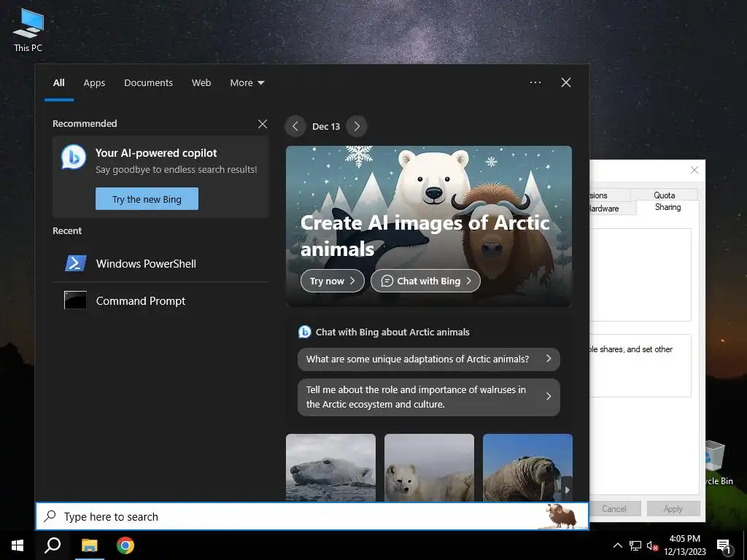Viewport: 747px width, 560px height.
Task: Click the Bing copilot logo icon
Action: 74,157
